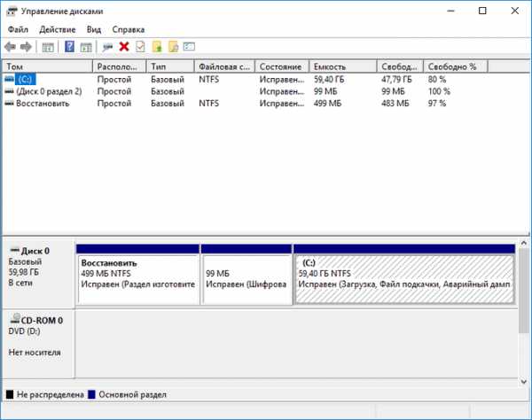Click scroll-up arrow in disk pane
This screenshot has width=532, height=420.
click(x=524, y=243)
